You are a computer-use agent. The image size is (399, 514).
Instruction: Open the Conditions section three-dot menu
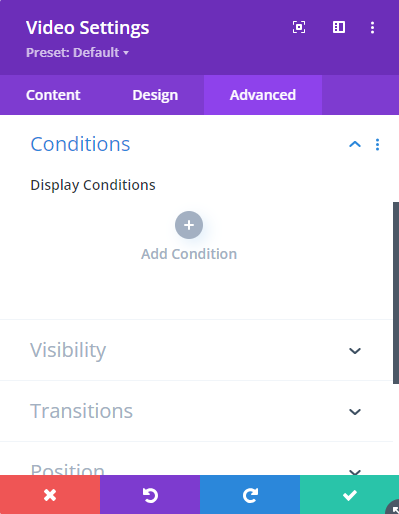click(x=377, y=144)
